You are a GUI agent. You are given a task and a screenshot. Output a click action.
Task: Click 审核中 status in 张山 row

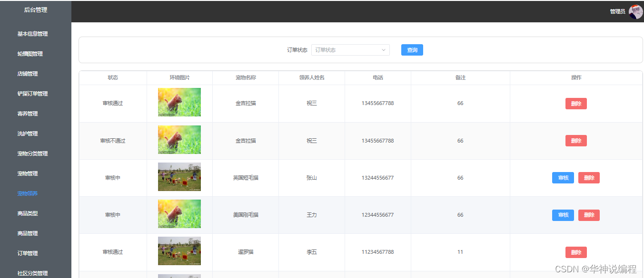[x=113, y=178]
